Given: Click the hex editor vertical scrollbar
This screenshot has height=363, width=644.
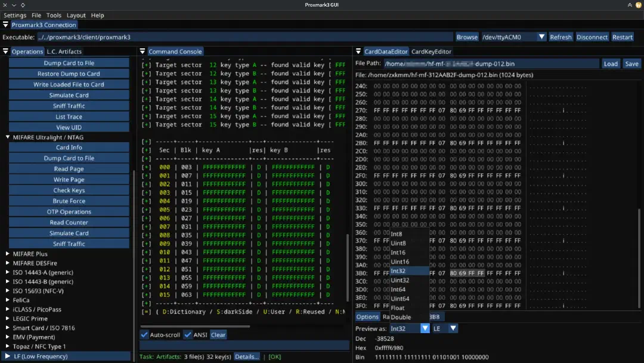Looking at the screenshot, I should click(639, 258).
